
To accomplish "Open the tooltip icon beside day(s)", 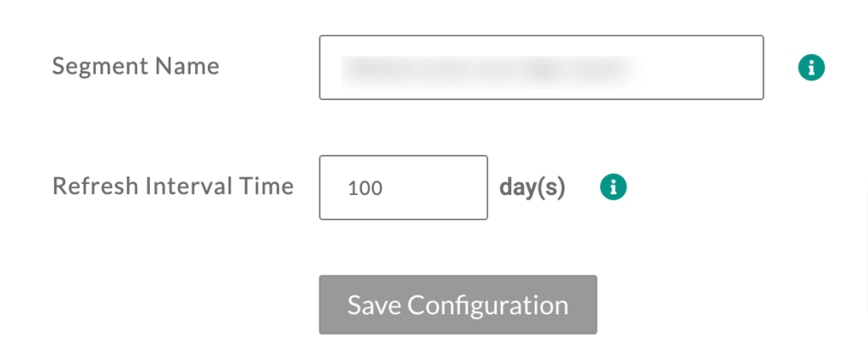I will click(614, 187).
